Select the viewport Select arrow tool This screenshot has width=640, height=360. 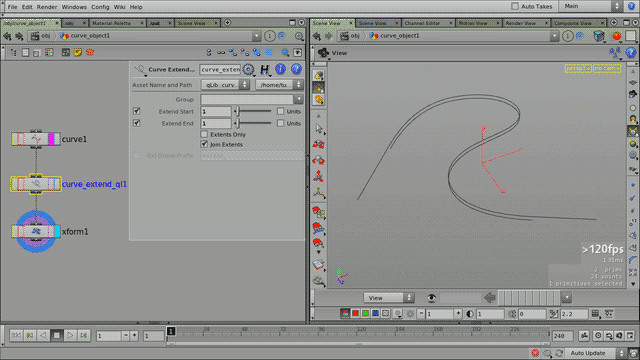tap(319, 129)
